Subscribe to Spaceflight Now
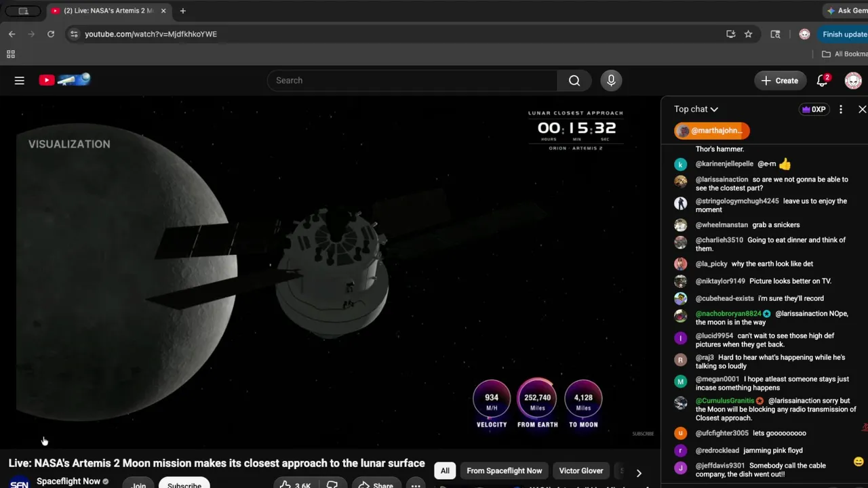The image size is (868, 488). (x=184, y=484)
